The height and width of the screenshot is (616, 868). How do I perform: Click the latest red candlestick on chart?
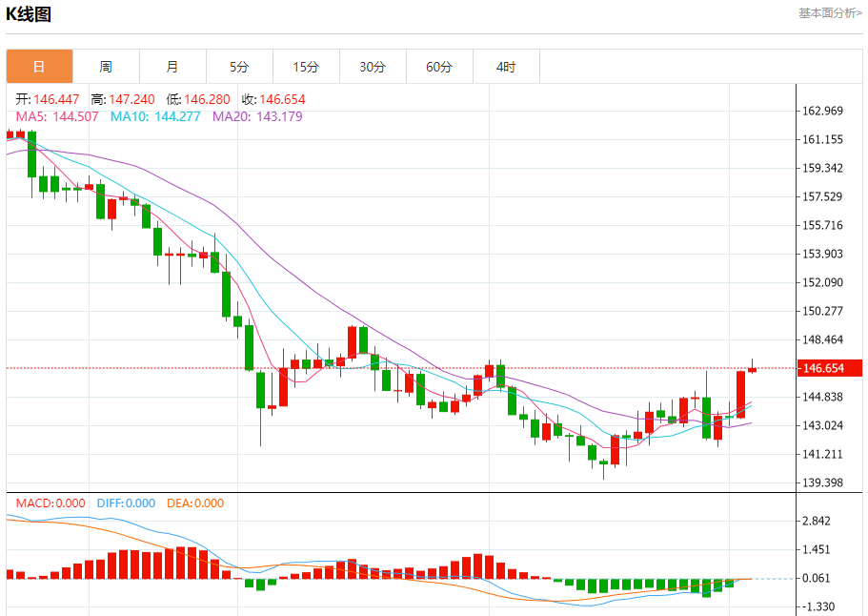752,368
